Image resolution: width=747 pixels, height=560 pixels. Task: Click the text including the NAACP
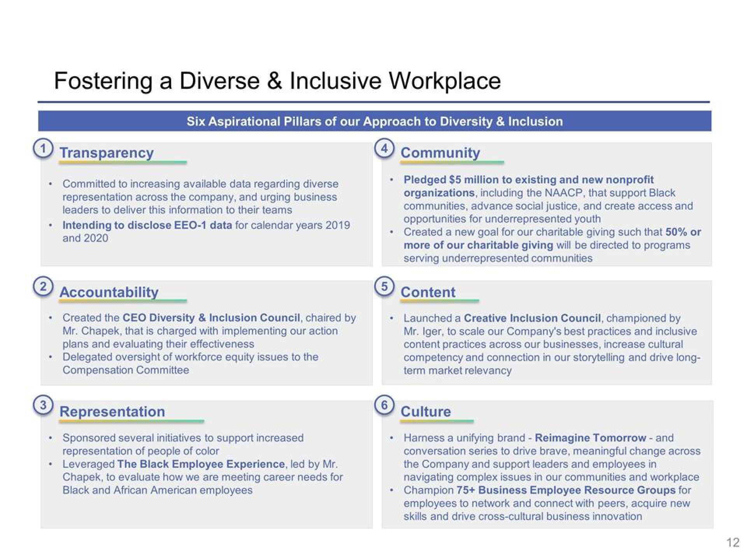(x=533, y=193)
